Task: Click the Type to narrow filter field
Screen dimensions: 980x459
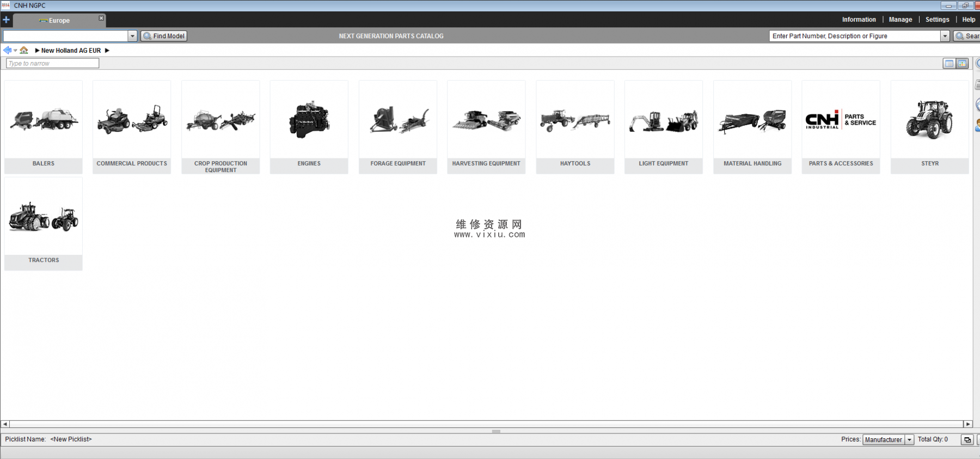Action: (53, 64)
